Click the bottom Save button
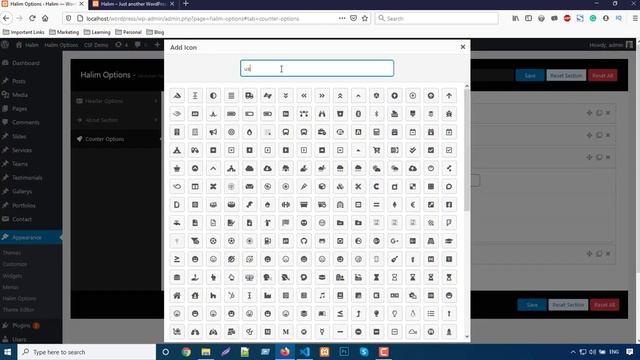The width and height of the screenshot is (640, 360). [x=532, y=305]
